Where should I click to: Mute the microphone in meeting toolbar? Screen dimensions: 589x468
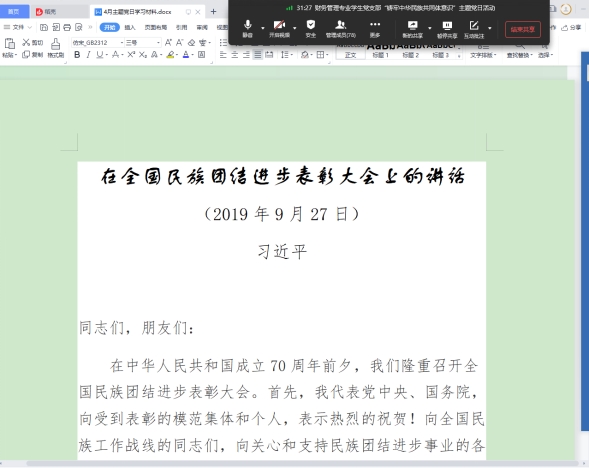[x=247, y=29]
